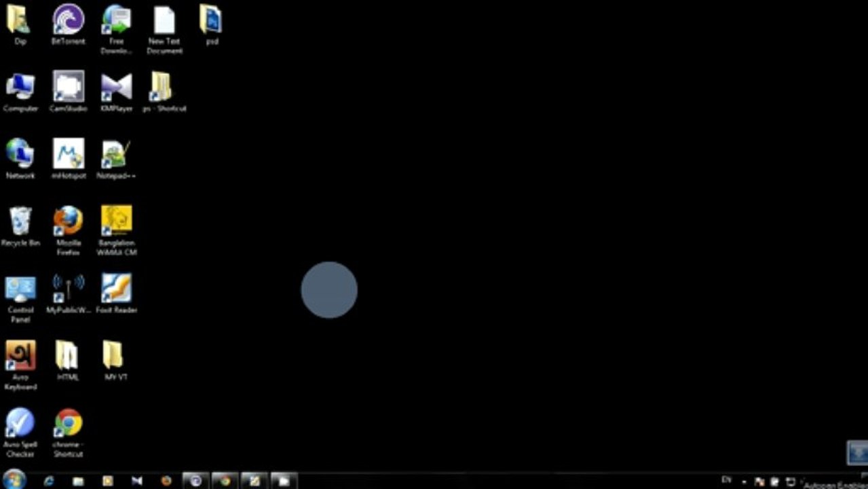This screenshot has height=489, width=868.
Task: Launch the KMPlayer desktop shortcut
Action: tap(116, 92)
